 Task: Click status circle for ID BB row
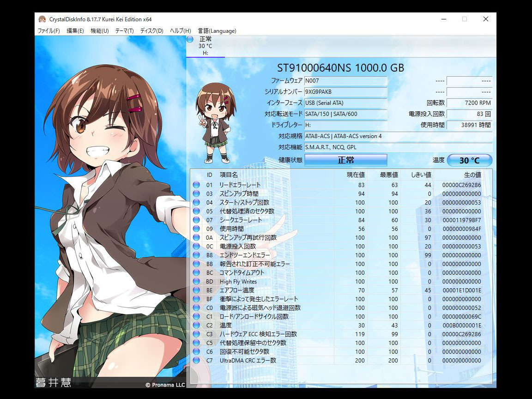196,264
